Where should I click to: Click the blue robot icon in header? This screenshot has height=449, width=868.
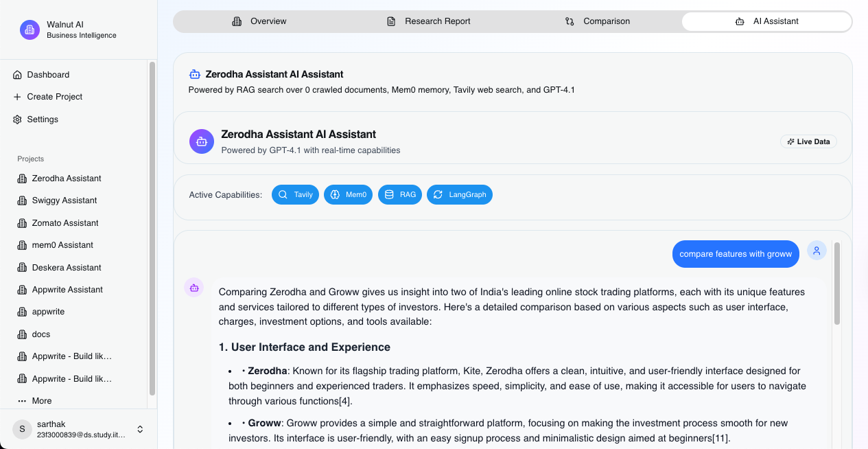(x=195, y=74)
